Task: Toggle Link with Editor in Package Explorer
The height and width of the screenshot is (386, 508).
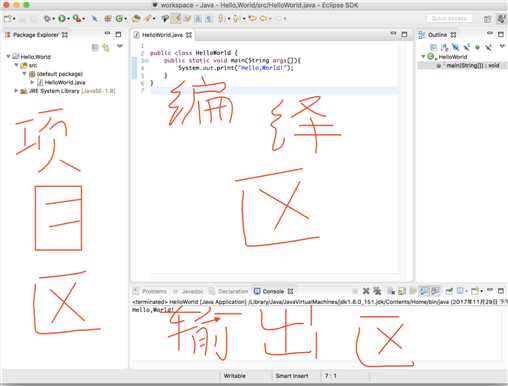Action: [106, 47]
